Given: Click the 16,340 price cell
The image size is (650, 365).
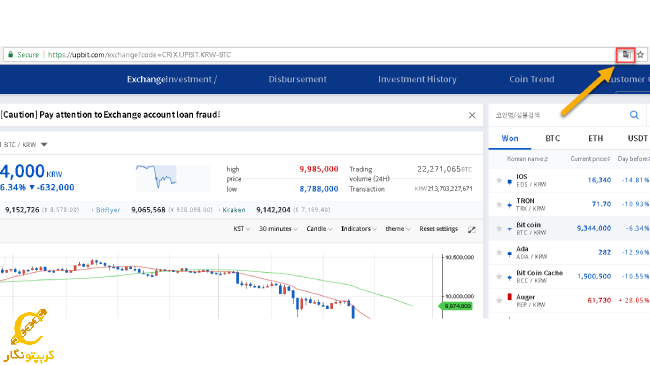Looking at the screenshot, I should tap(599, 180).
